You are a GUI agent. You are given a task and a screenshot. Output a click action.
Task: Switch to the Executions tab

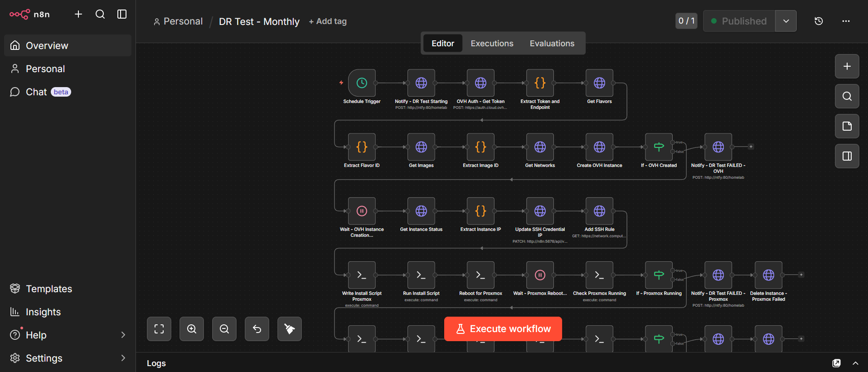click(492, 43)
